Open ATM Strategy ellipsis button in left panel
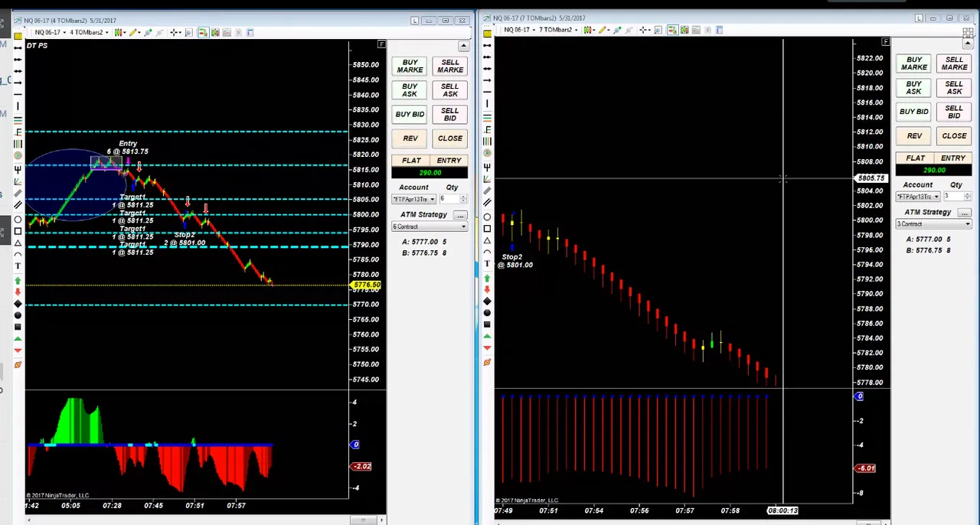This screenshot has width=980, height=525. click(x=460, y=215)
